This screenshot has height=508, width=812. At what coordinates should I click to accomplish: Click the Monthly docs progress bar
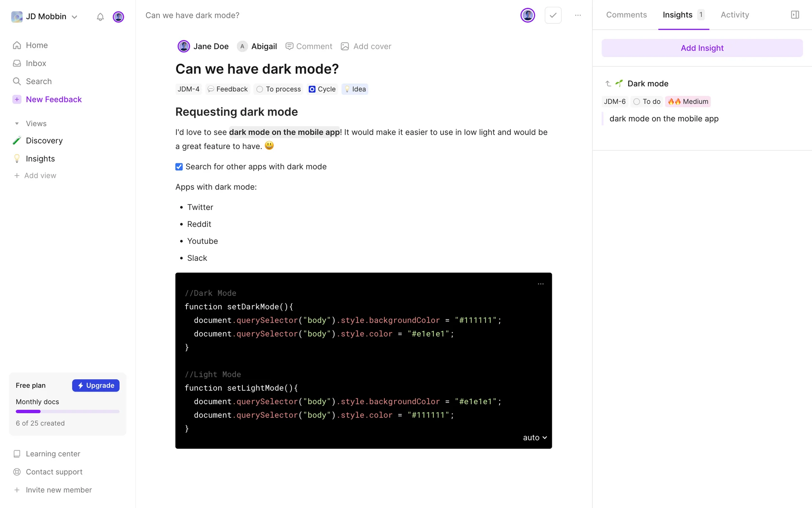[68, 411]
